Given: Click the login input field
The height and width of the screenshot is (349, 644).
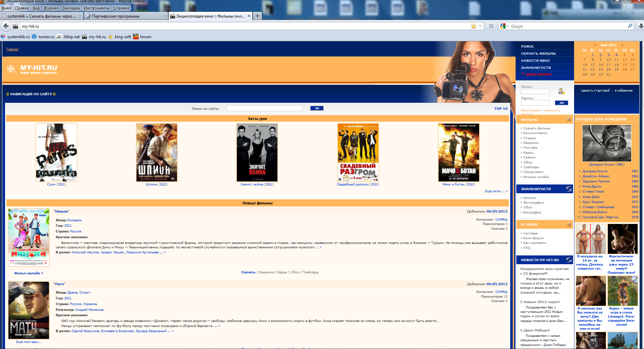Looking at the screenshot, I should [x=535, y=92].
